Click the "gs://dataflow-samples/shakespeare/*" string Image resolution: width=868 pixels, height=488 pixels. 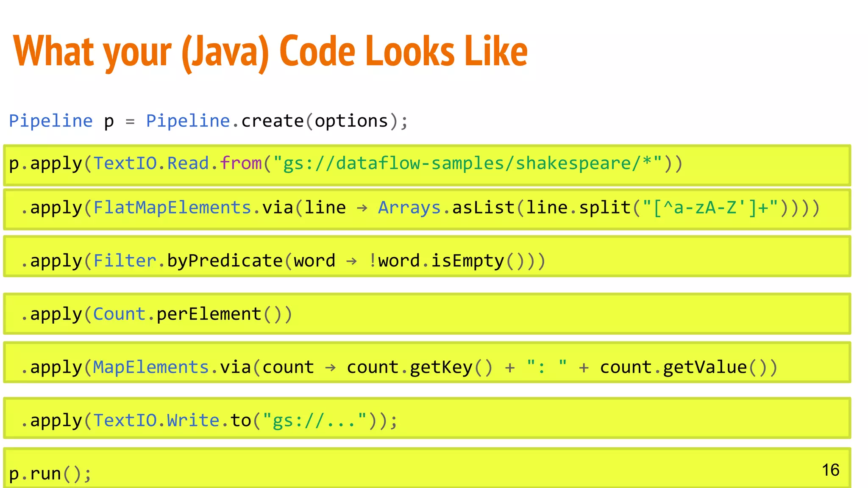point(467,164)
